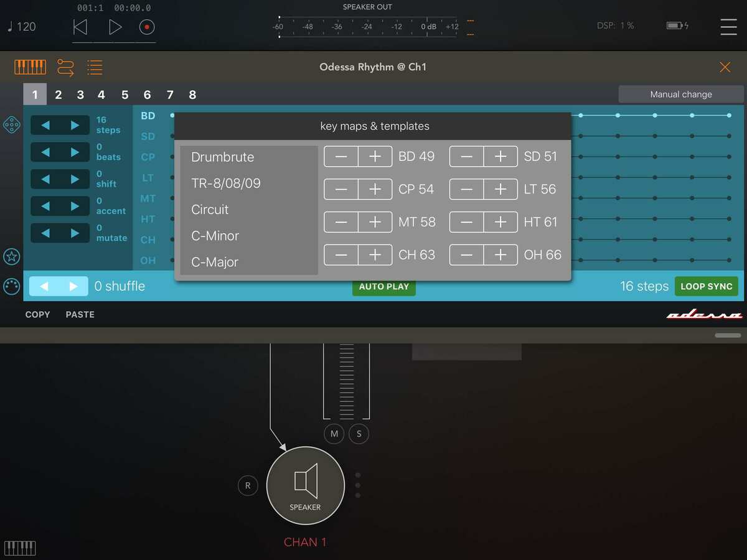Open the piano keyboard view icon
The height and width of the screenshot is (560, 747).
pyautogui.click(x=31, y=67)
